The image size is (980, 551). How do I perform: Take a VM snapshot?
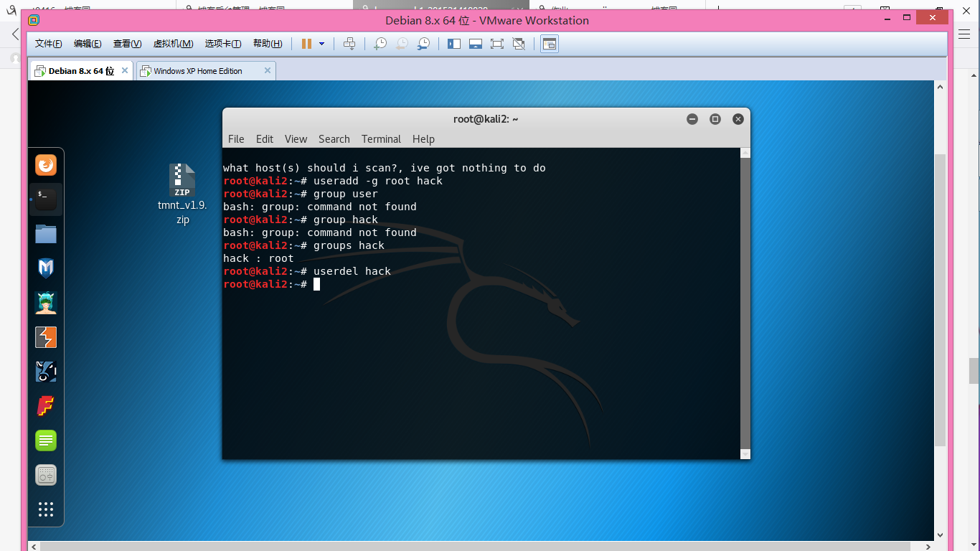[380, 44]
